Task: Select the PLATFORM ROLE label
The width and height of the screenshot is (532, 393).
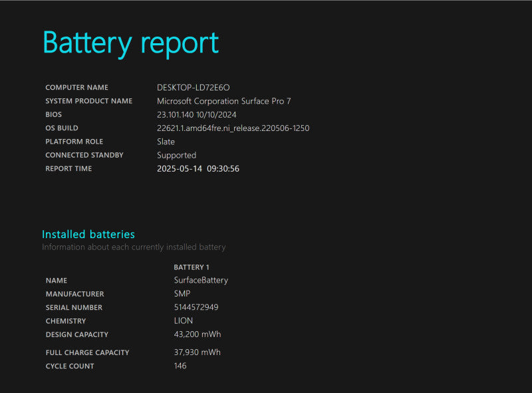Action: pos(74,142)
